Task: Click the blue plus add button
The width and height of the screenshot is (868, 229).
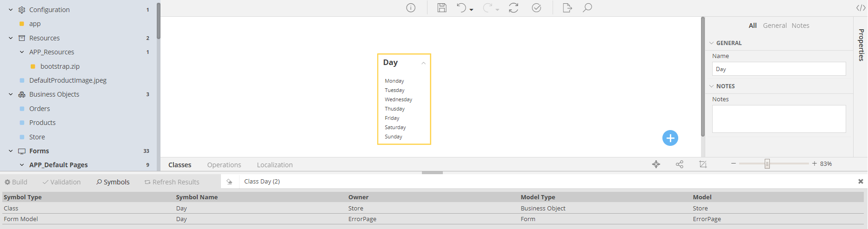Action: 670,138
